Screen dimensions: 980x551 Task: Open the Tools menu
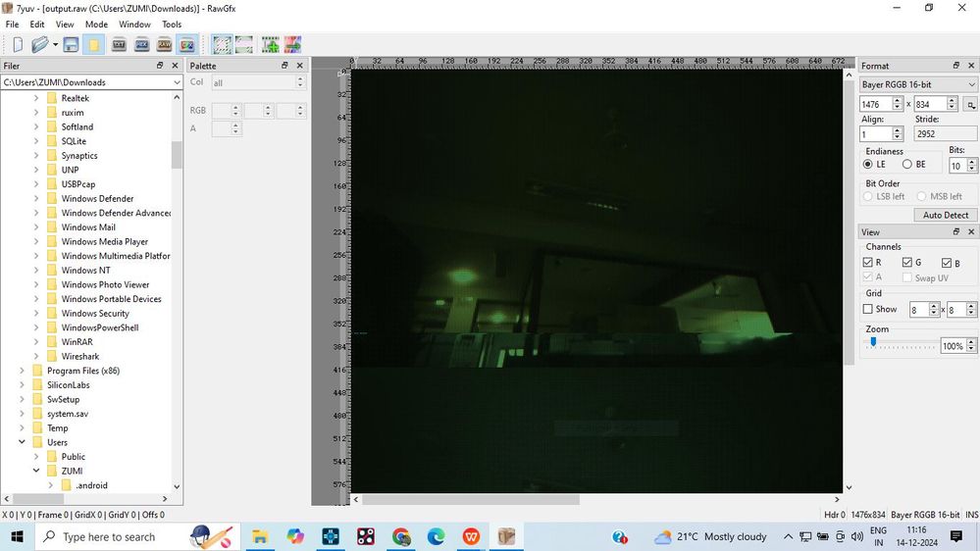(172, 25)
